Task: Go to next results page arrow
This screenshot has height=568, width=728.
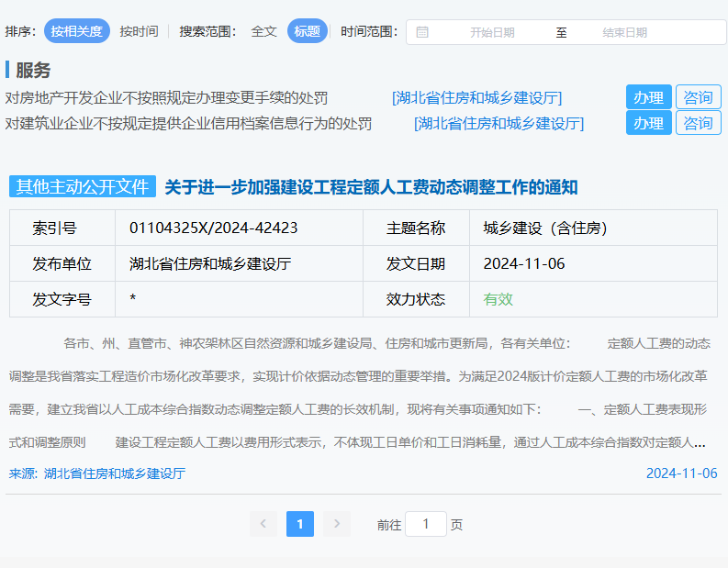Action: (337, 524)
